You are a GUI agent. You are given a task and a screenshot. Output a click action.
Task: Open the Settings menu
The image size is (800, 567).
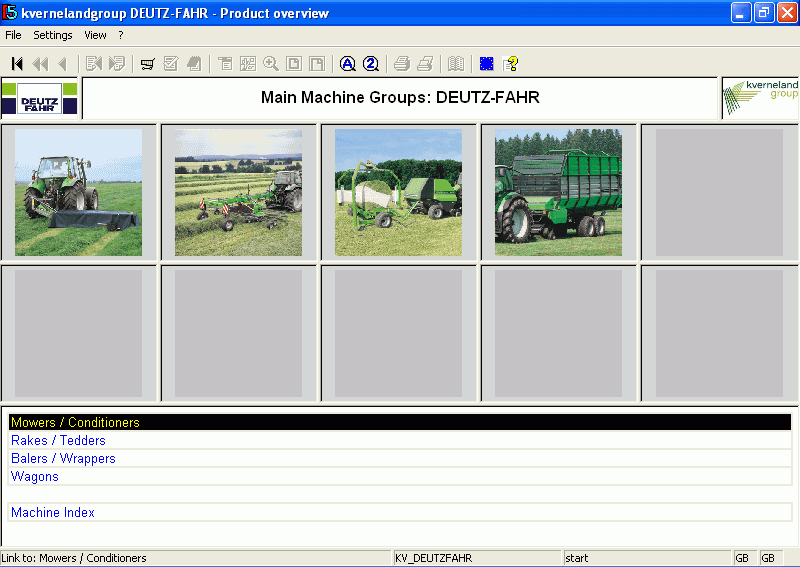[53, 35]
